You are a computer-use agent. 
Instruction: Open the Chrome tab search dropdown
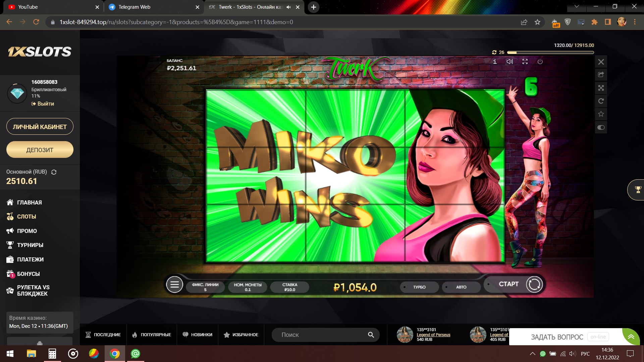click(x=577, y=6)
